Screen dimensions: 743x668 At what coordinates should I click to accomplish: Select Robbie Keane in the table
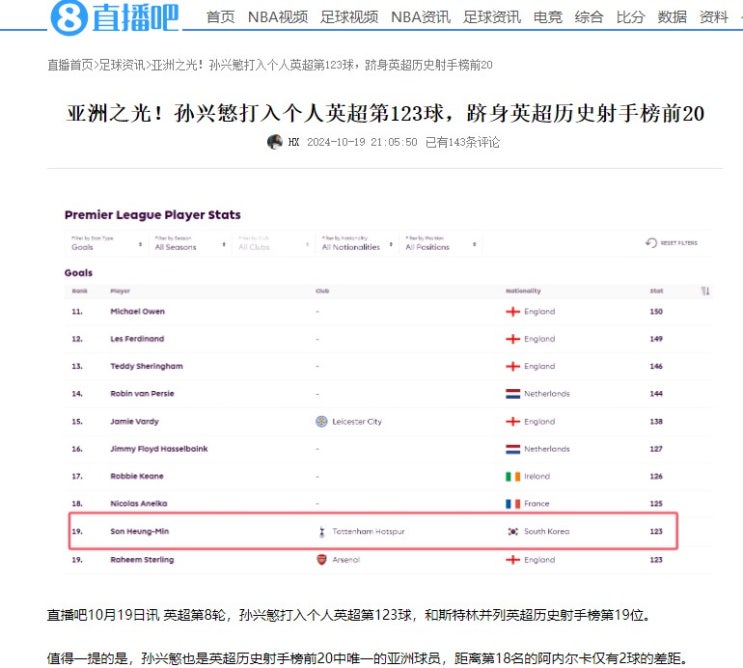point(136,476)
